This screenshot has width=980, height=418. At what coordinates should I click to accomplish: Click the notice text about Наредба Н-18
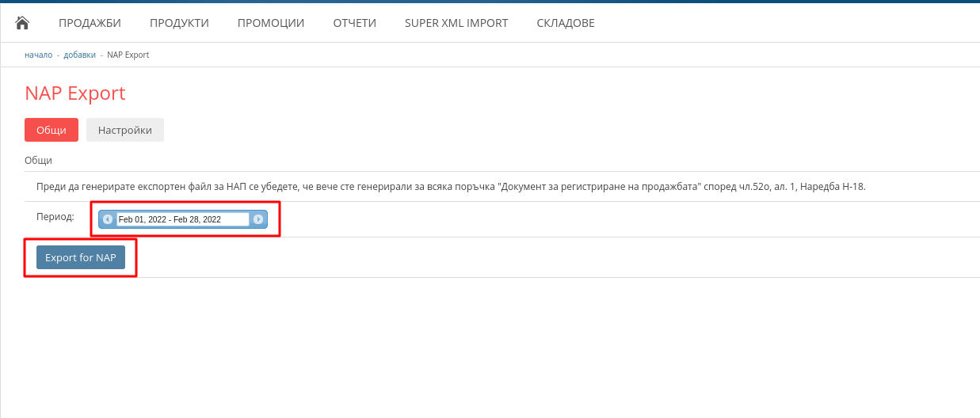click(x=451, y=187)
